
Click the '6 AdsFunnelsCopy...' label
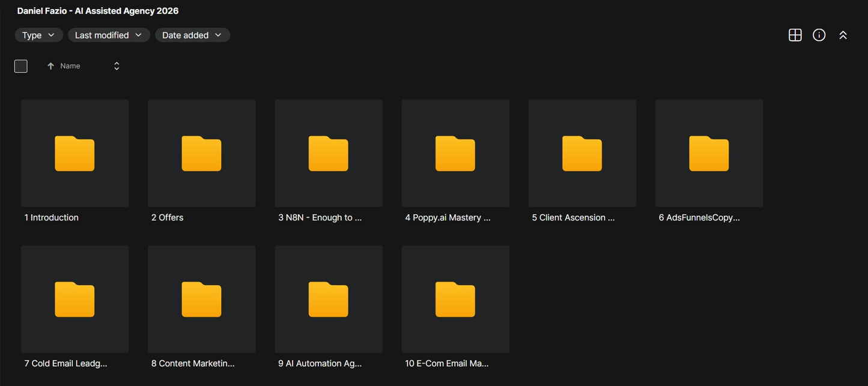coord(699,218)
